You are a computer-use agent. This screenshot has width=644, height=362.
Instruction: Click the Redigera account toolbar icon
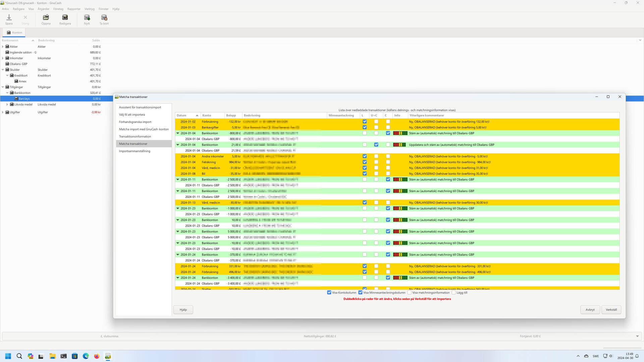pyautogui.click(x=65, y=17)
